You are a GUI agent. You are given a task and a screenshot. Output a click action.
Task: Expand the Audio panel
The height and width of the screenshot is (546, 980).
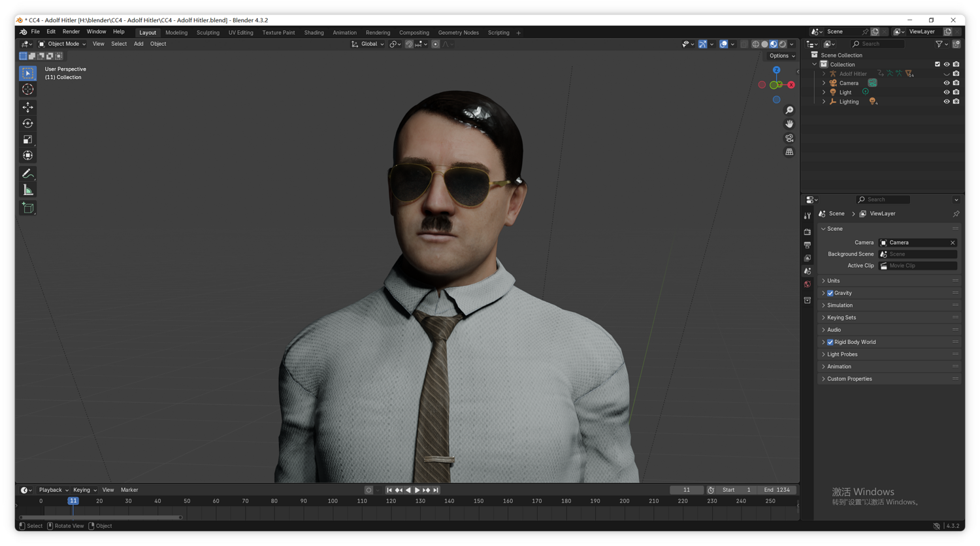(x=889, y=330)
